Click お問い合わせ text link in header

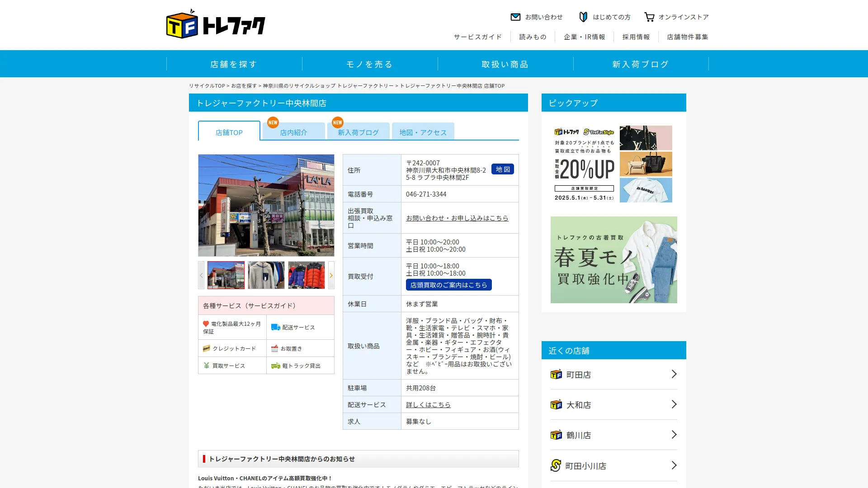click(544, 17)
